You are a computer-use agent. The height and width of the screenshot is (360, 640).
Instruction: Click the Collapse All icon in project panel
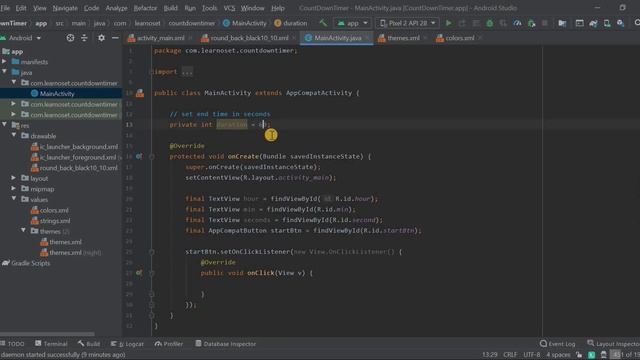(84, 38)
